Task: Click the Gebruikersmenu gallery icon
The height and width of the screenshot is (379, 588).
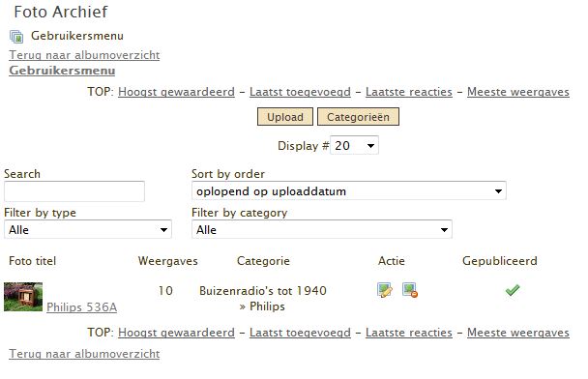Action: point(16,37)
